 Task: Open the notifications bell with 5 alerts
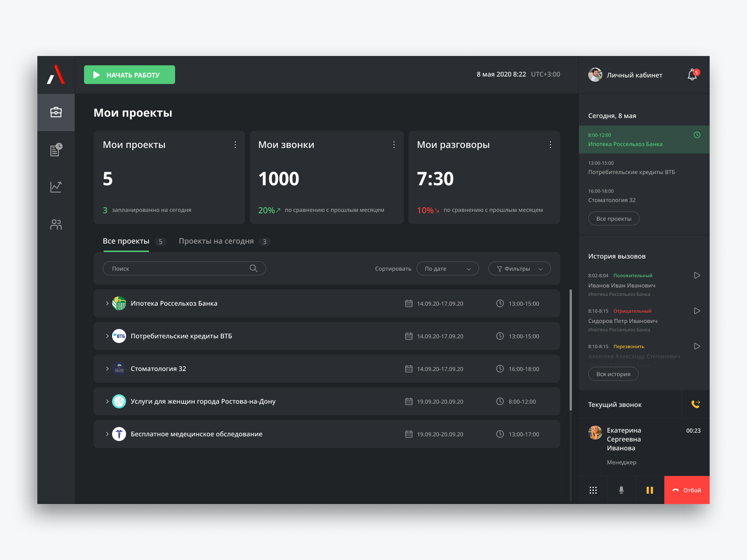692,75
